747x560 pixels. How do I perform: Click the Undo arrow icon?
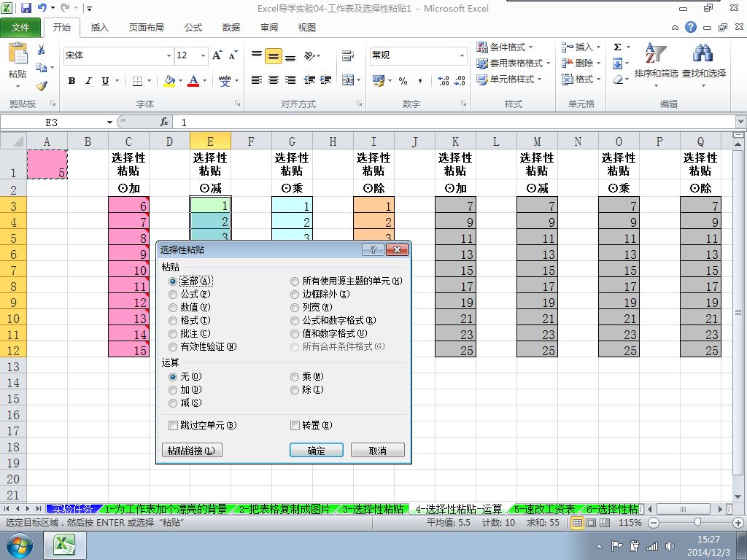[42, 8]
